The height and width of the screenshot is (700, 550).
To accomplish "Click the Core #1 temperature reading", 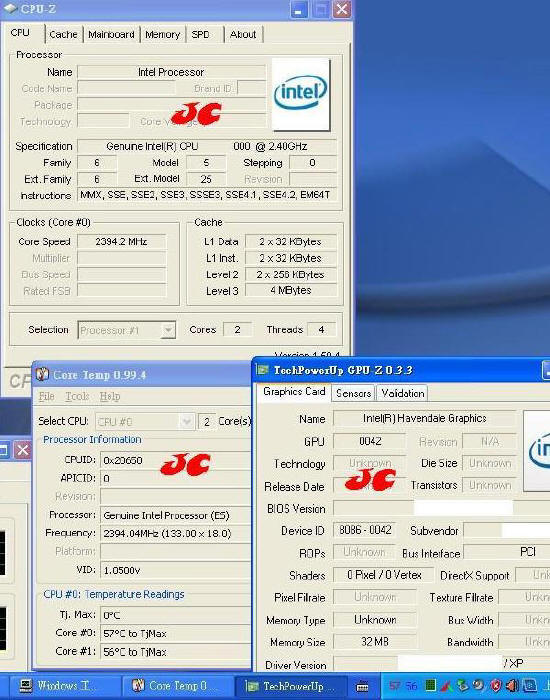I will point(176,652).
